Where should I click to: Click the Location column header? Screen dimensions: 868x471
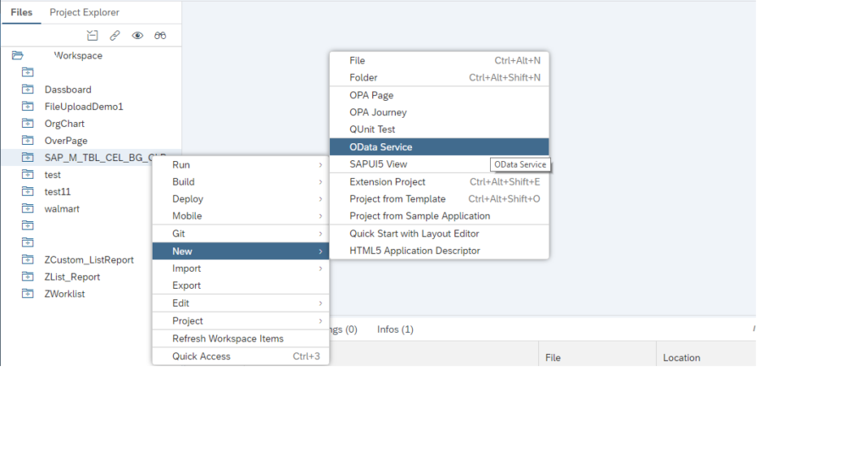pos(681,357)
